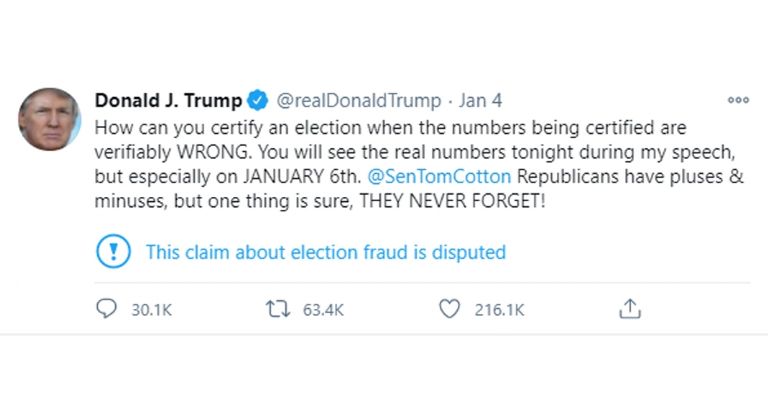Reply to the tweet via speech bubble icon

(x=108, y=310)
